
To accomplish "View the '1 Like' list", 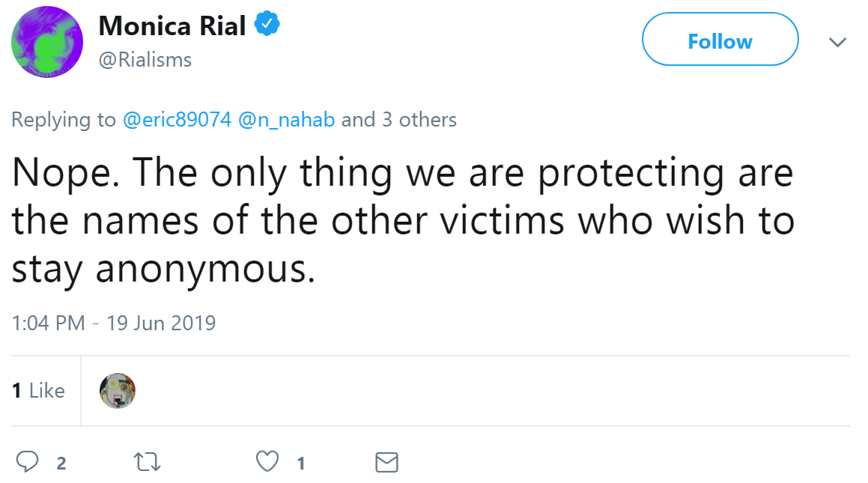I will tap(38, 391).
